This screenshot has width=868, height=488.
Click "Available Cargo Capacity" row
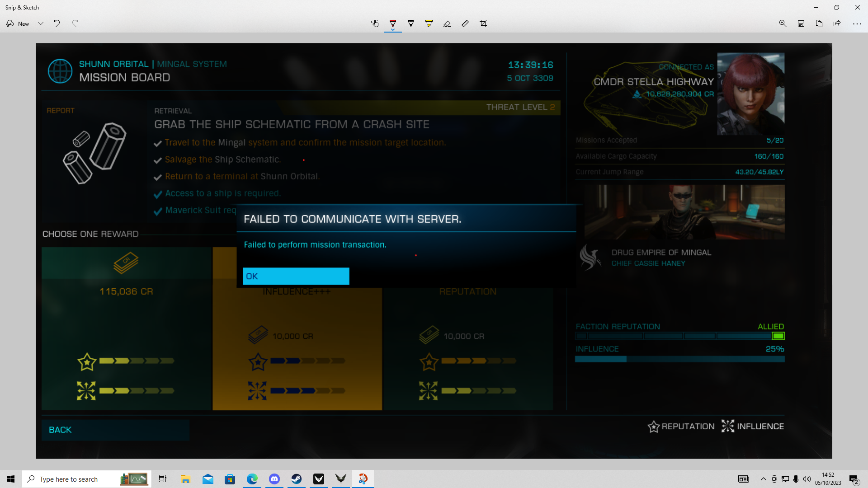pyautogui.click(x=679, y=156)
